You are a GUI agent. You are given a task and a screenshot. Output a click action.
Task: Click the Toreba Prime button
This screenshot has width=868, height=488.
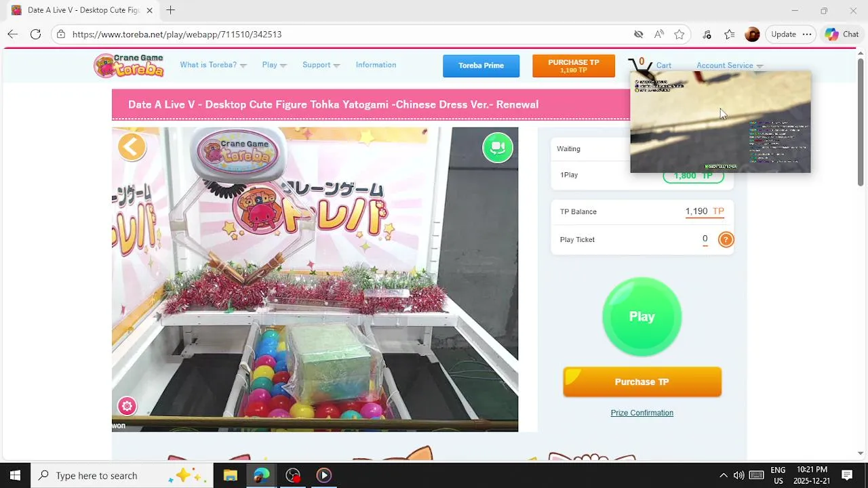(x=481, y=66)
